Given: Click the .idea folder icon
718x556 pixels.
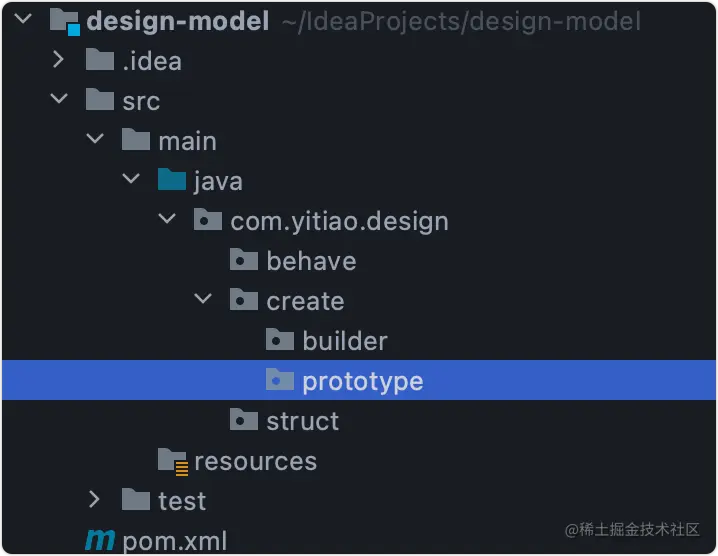Looking at the screenshot, I should coord(100,60).
